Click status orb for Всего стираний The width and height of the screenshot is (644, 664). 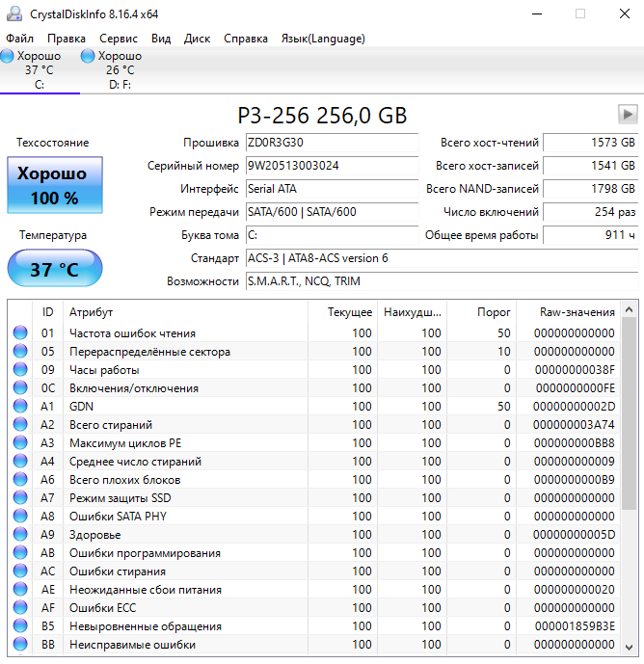tap(20, 424)
